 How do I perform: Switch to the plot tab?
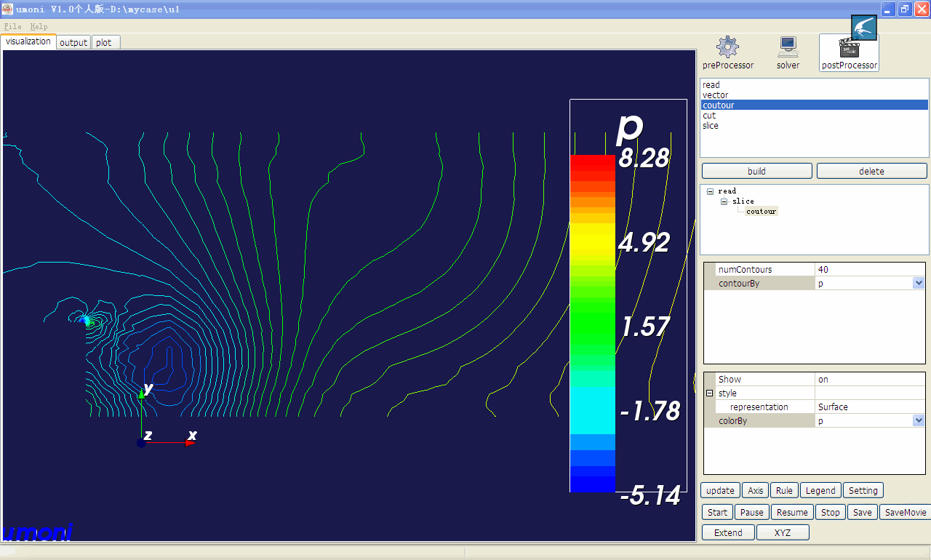[x=104, y=43]
